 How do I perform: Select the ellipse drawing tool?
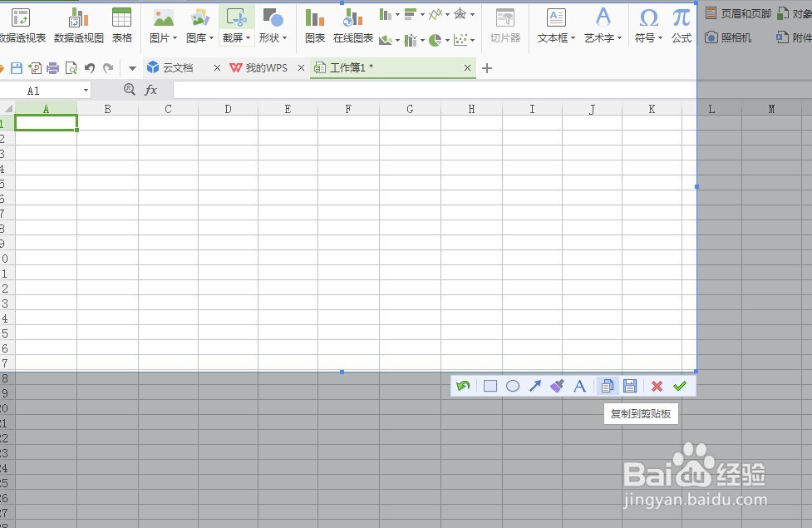513,386
